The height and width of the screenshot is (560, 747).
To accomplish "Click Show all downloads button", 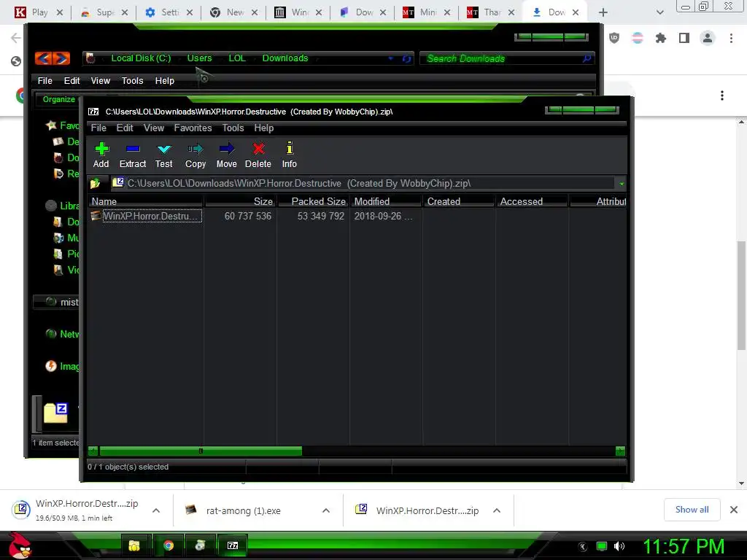I will coord(692,510).
